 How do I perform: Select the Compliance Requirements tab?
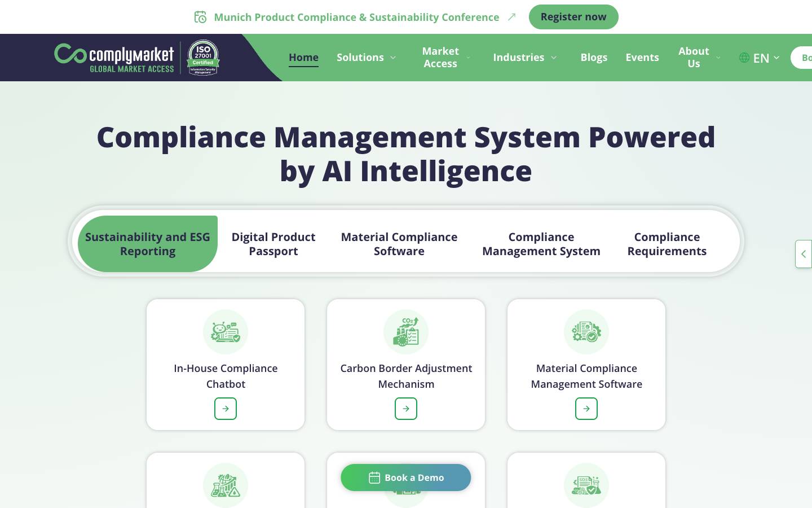[667, 244]
